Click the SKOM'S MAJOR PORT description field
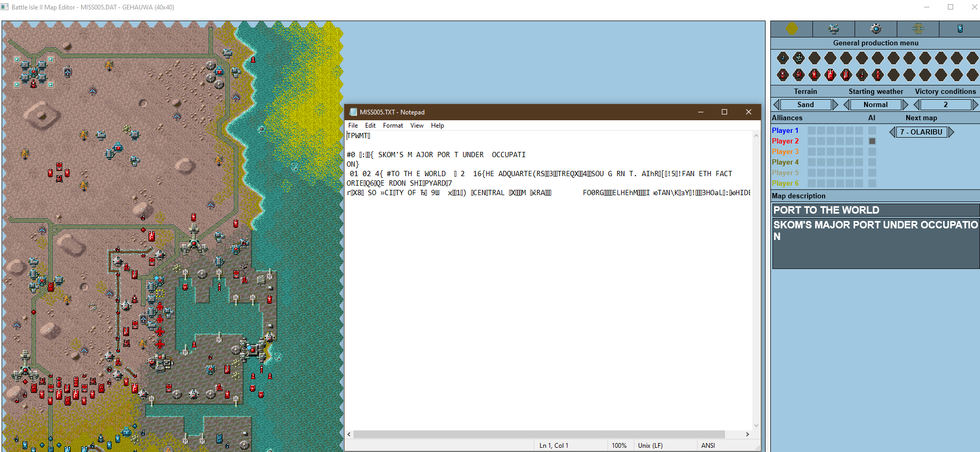The image size is (980, 452). click(x=876, y=243)
